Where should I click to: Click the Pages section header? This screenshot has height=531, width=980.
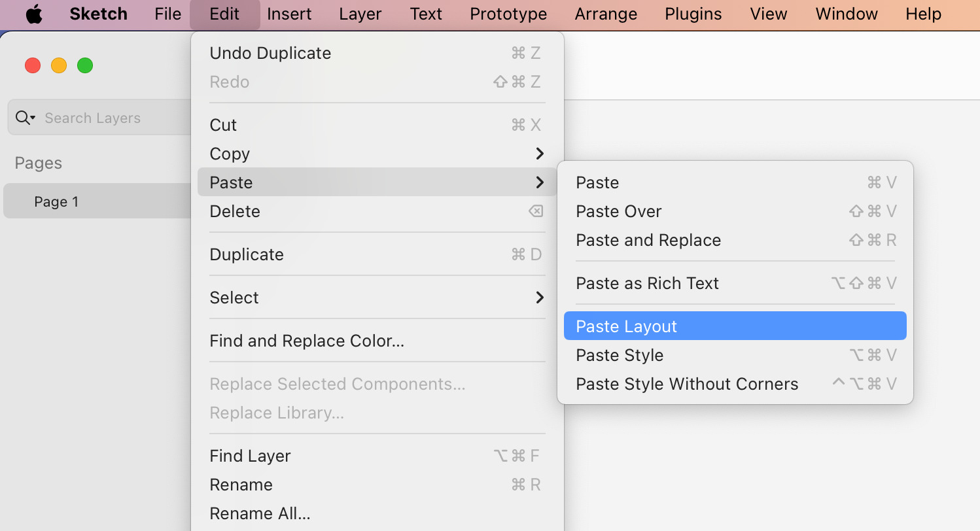point(39,163)
